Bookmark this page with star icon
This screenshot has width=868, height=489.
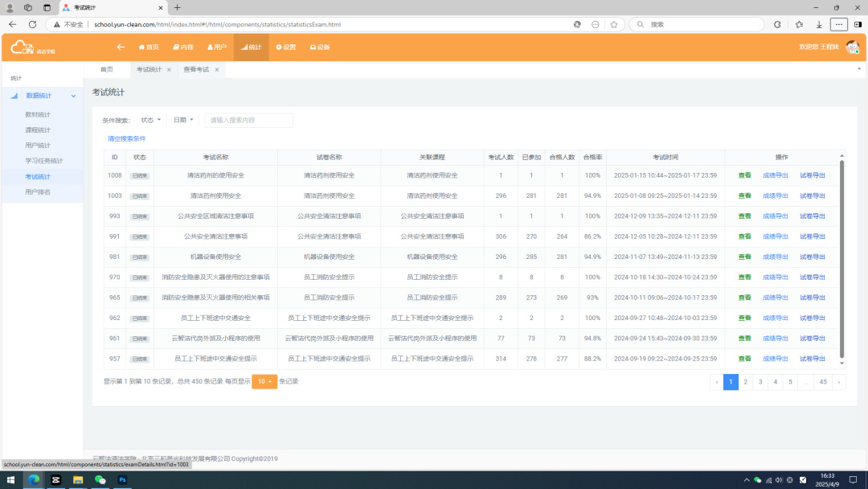pos(614,24)
